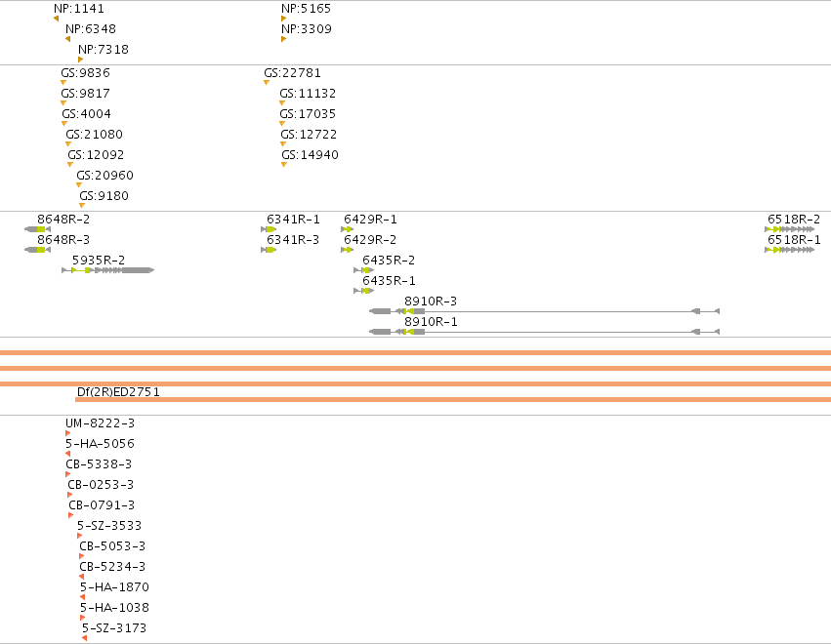Open the 5-HA-1870 insertion label
Screen dimensions: 831x644
click(115, 587)
